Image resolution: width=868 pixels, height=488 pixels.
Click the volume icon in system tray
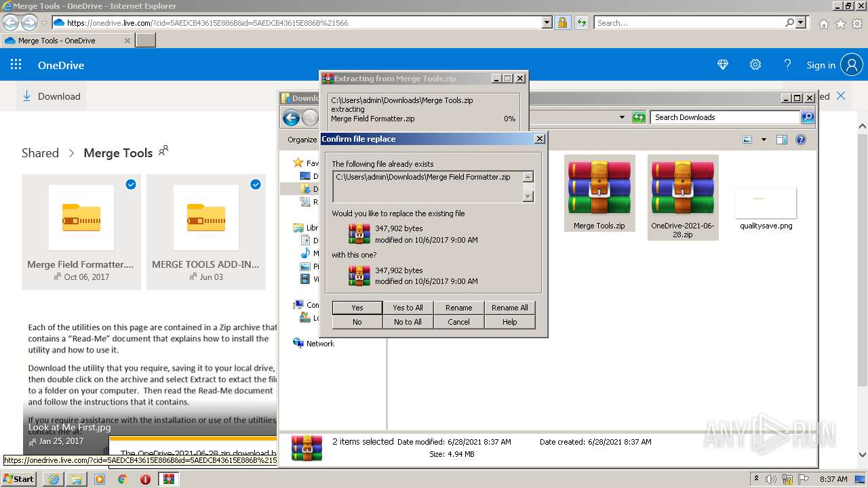click(772, 479)
